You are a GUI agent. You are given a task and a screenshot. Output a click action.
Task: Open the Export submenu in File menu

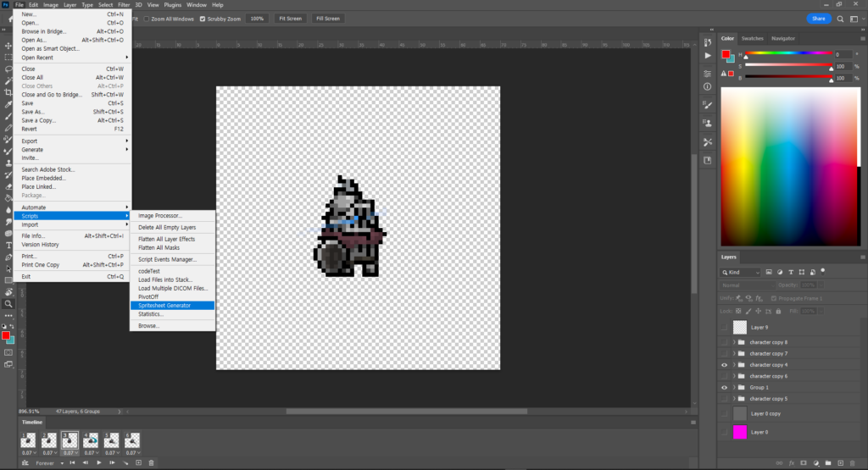73,141
